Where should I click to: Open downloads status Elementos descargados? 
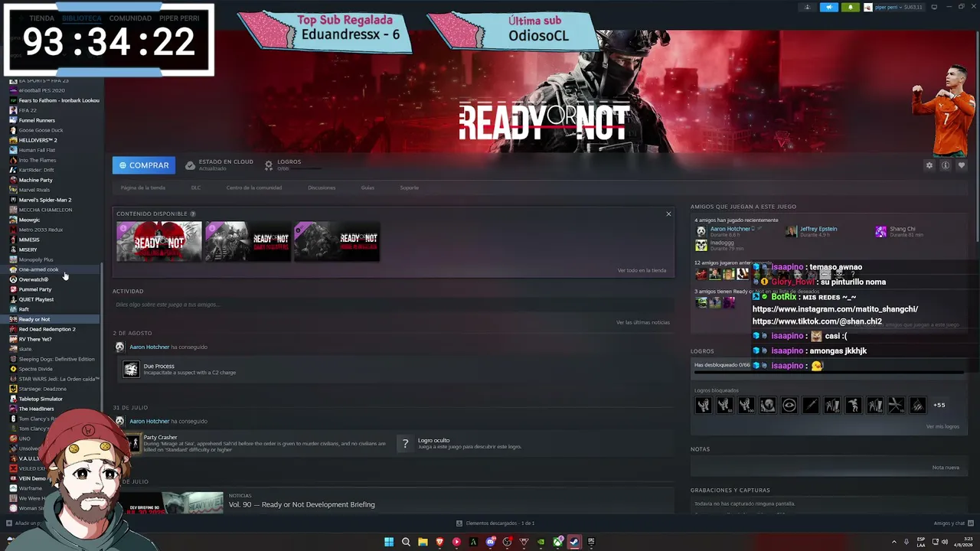click(495, 523)
